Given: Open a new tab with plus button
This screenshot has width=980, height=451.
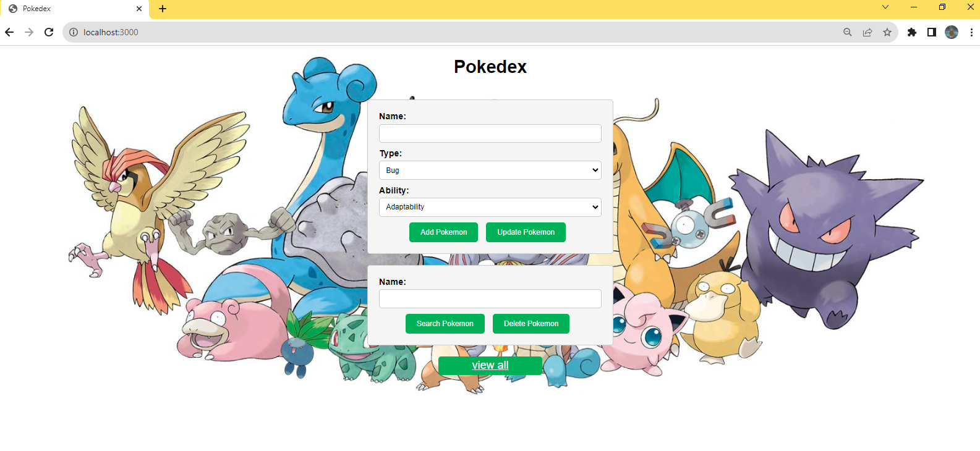Looking at the screenshot, I should 163,9.
